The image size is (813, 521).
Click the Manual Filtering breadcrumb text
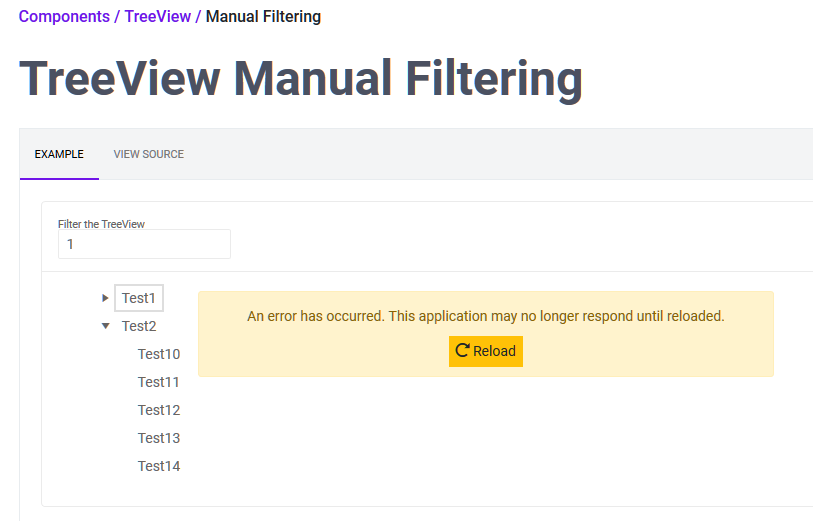pyautogui.click(x=263, y=17)
